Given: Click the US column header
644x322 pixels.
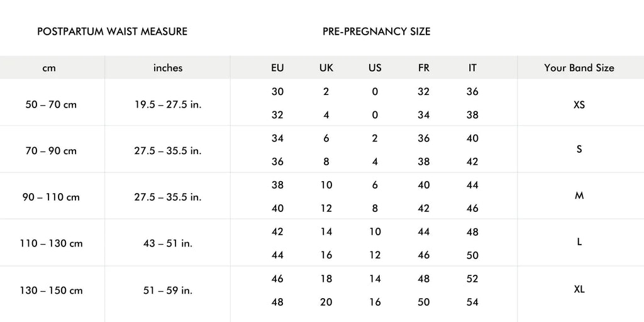Looking at the screenshot, I should click(x=375, y=68).
